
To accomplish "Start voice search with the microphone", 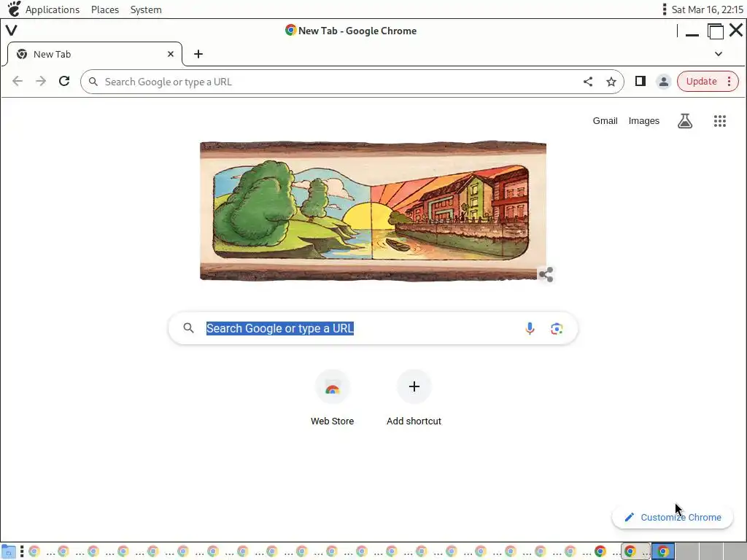I will click(530, 328).
